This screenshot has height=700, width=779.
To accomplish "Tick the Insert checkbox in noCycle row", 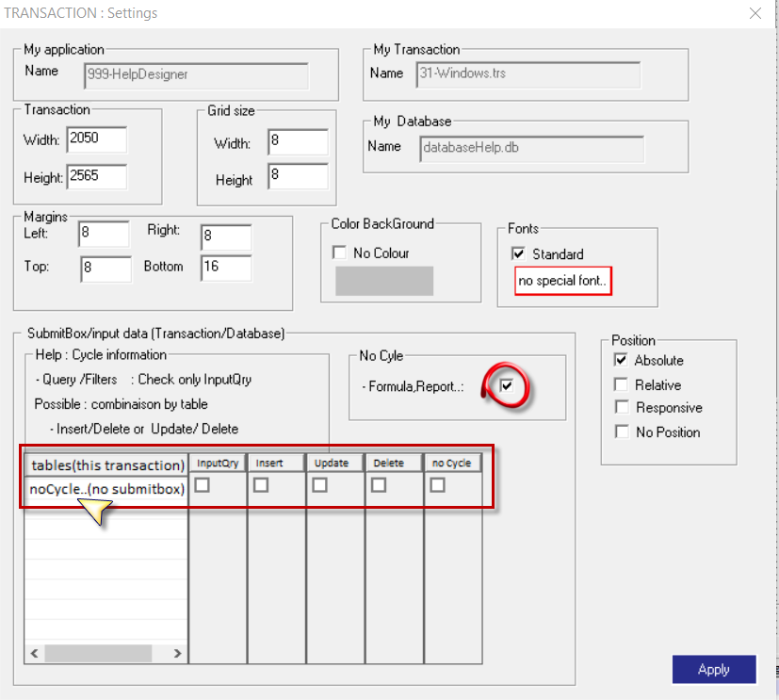I will [261, 485].
